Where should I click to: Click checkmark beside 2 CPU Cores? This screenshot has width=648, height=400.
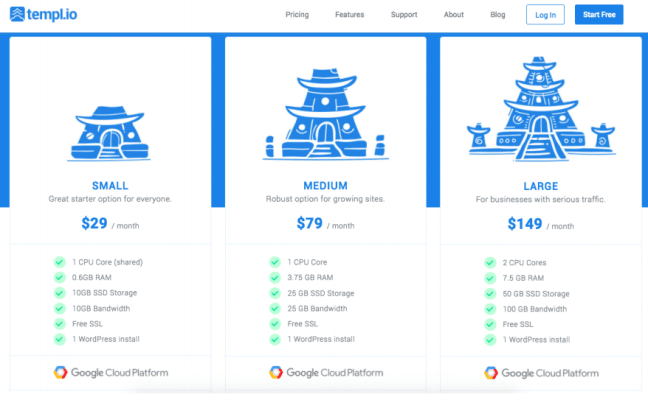[490, 262]
